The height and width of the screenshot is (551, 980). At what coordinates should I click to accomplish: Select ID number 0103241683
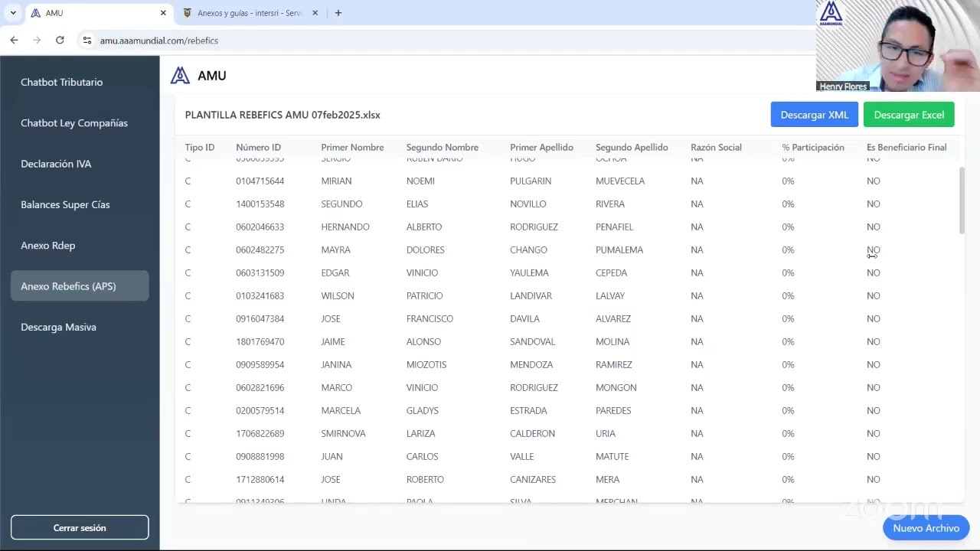pos(260,295)
